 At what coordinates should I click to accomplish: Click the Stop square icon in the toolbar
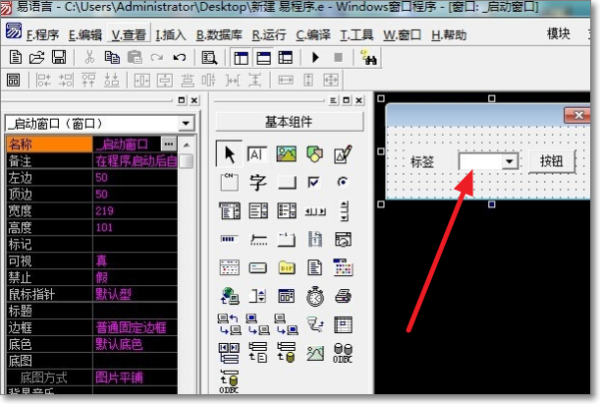point(338,57)
